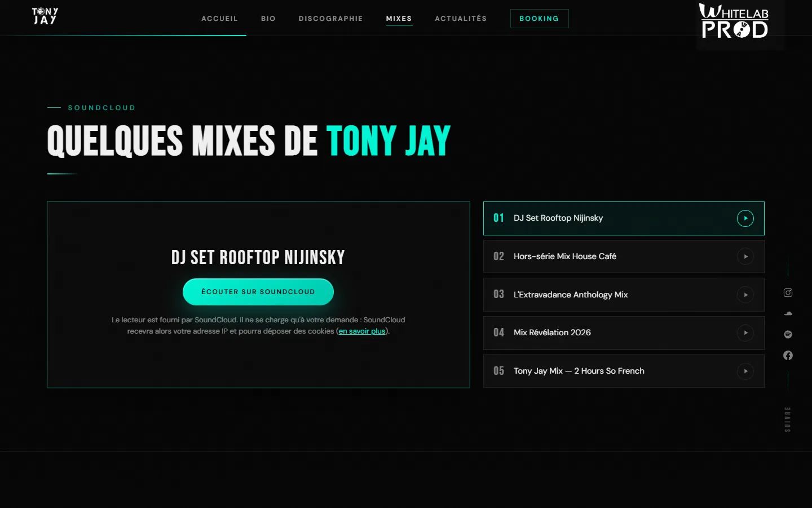Click the track number 03
812x508 pixels.
click(498, 294)
